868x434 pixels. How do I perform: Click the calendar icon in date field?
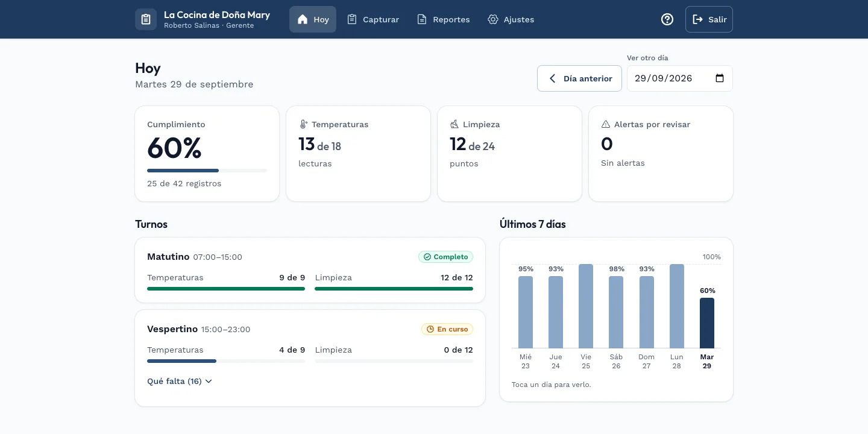pos(720,78)
